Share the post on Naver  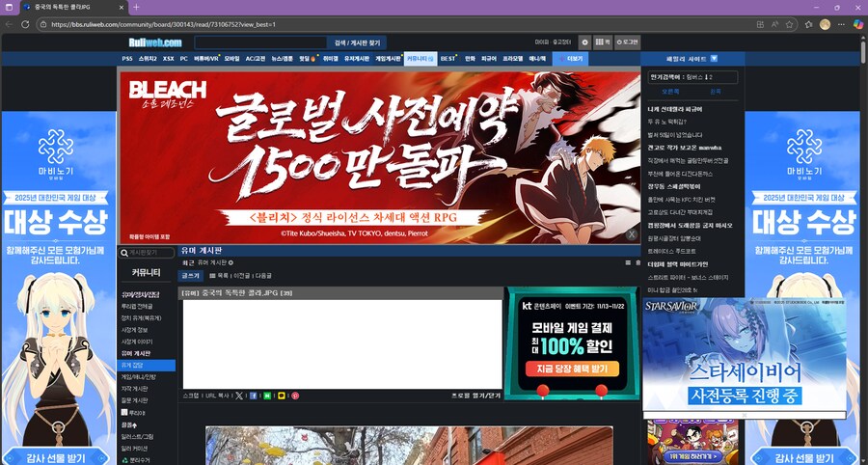(x=267, y=396)
